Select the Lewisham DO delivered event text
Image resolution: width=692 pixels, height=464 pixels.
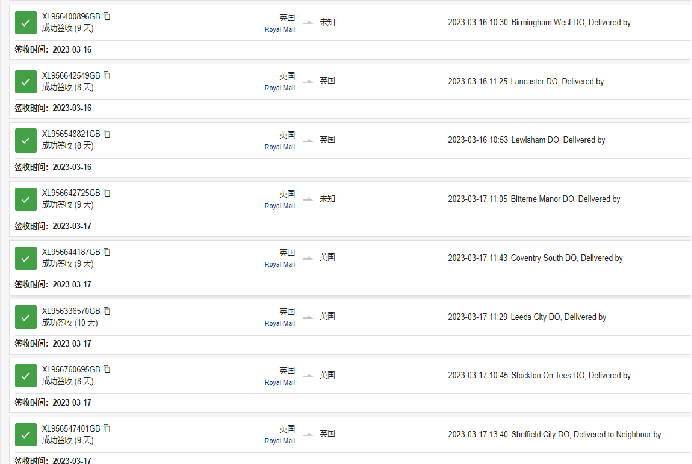tap(526, 140)
